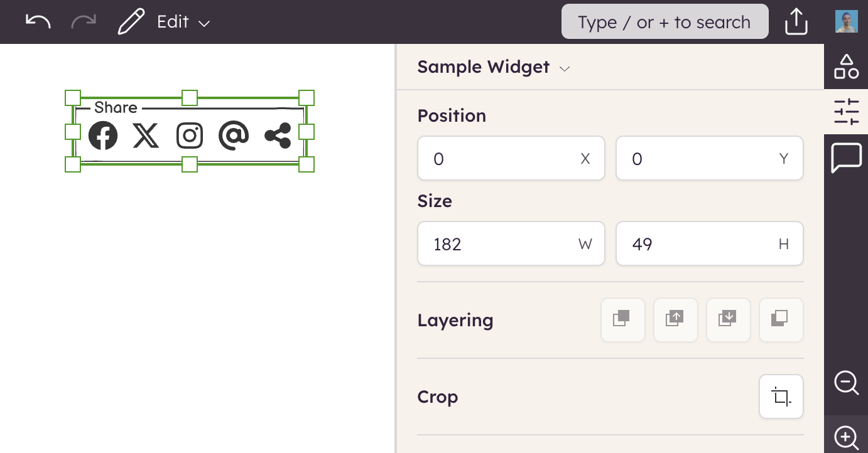
Task: Open the comments speech bubble icon
Action: tap(846, 157)
